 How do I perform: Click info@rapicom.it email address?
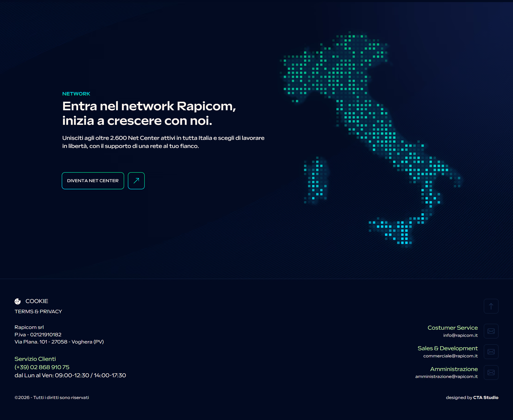coord(461,335)
